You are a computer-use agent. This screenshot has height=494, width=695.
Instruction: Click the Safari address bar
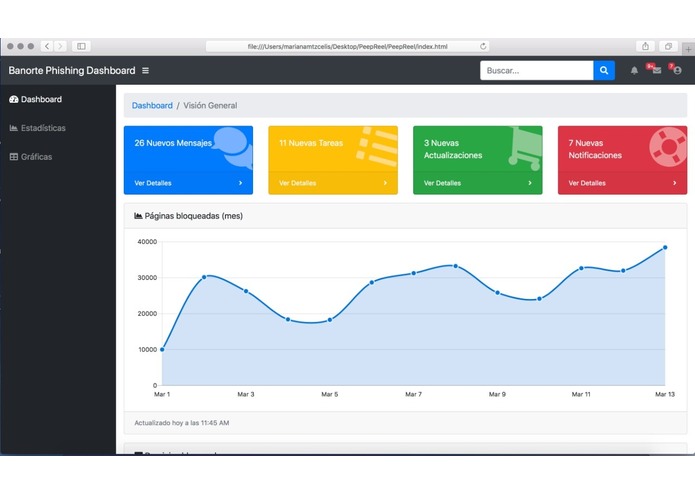click(x=348, y=46)
